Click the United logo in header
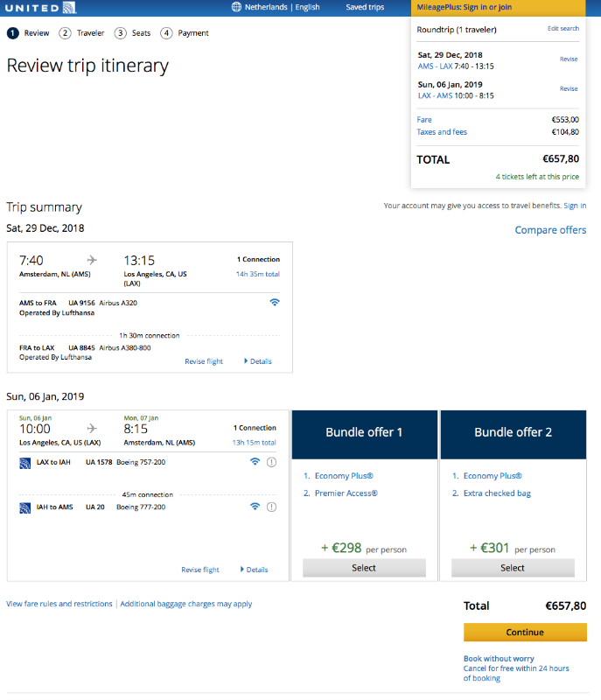This screenshot has width=601, height=700. [x=39, y=8]
